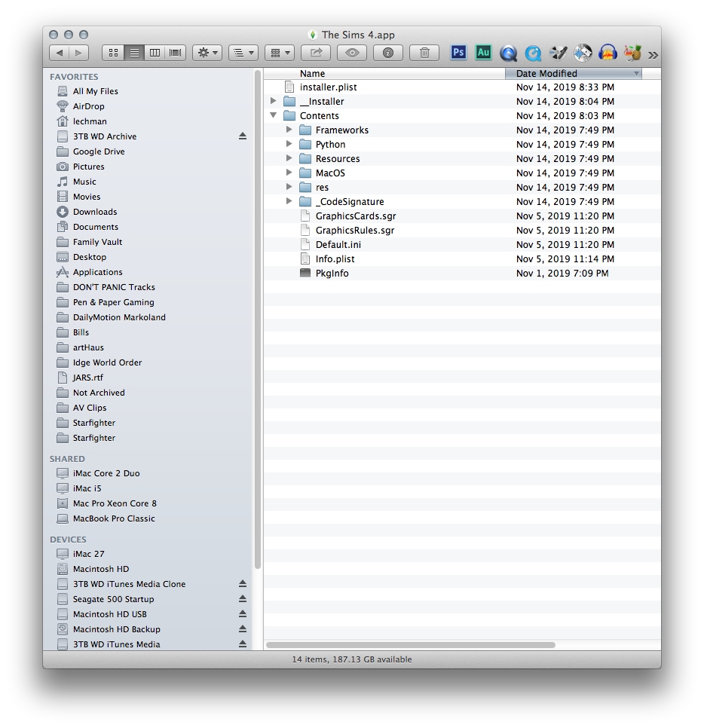Switch to Cover Flow view
The image size is (704, 728).
[x=175, y=53]
